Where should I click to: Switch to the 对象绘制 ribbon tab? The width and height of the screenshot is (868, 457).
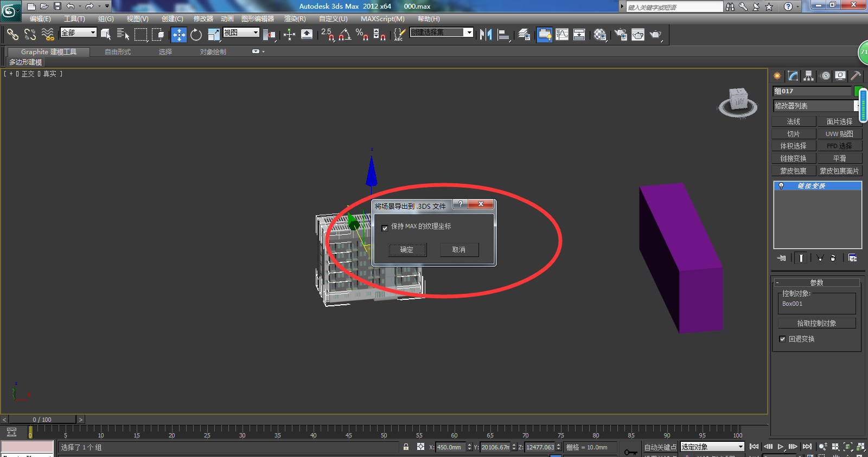213,52
